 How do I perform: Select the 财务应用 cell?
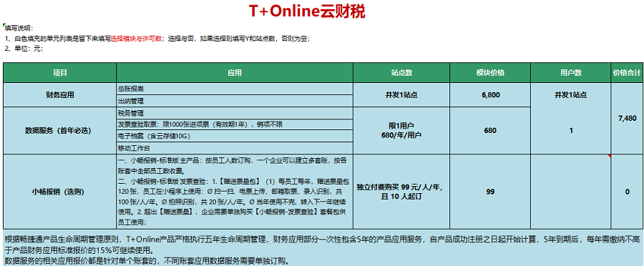pos(60,95)
